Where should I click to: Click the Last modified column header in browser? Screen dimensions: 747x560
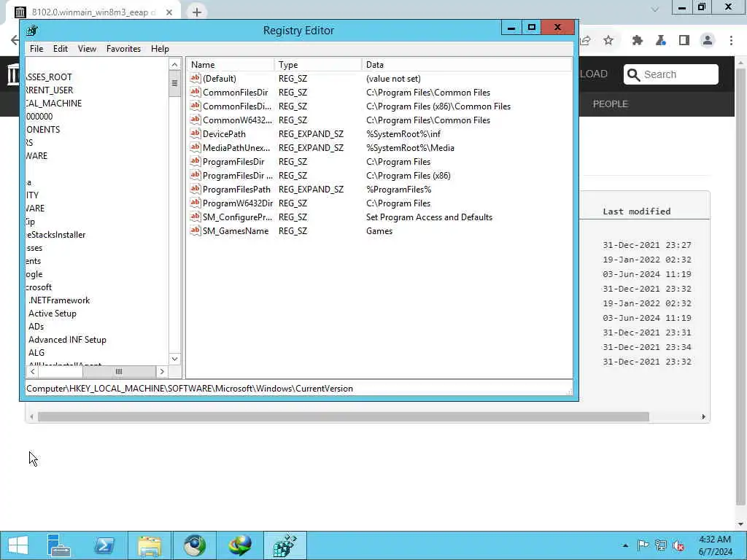pos(636,211)
